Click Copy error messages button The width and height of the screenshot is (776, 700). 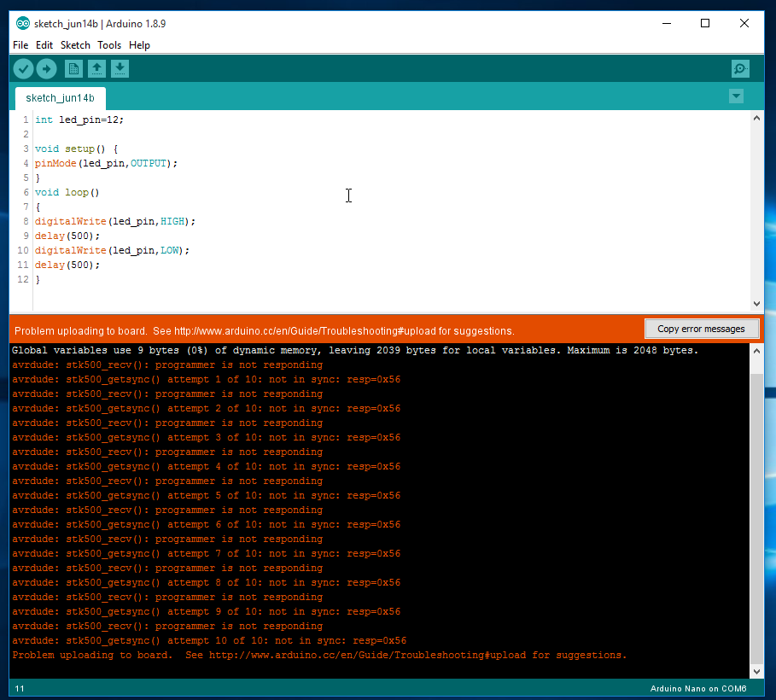(x=701, y=329)
